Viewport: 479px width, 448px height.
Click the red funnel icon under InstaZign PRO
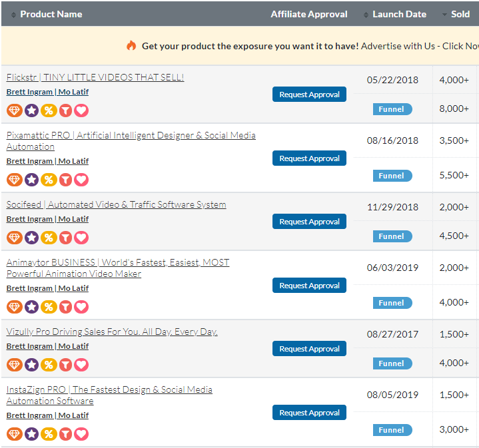click(x=65, y=434)
